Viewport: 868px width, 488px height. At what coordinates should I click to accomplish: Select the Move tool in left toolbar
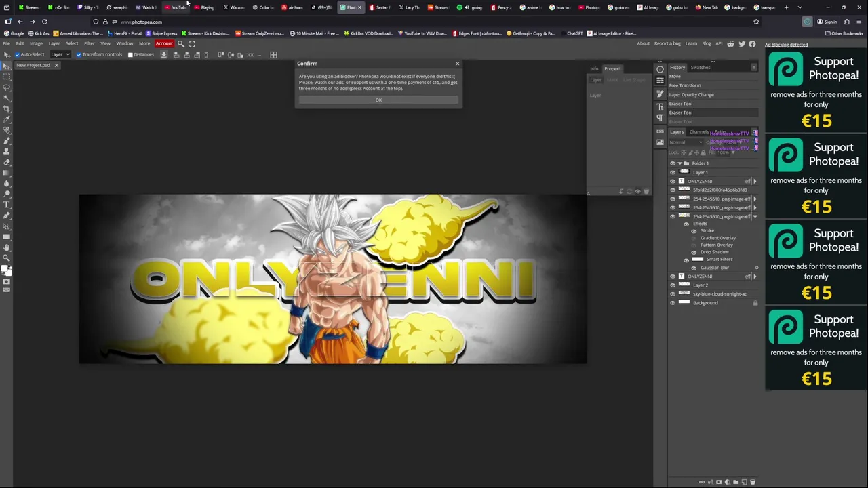coord(7,66)
